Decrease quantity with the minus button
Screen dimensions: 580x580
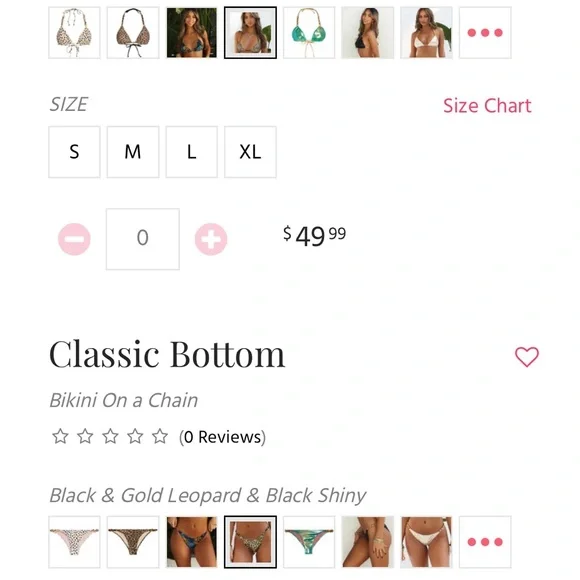(x=74, y=239)
